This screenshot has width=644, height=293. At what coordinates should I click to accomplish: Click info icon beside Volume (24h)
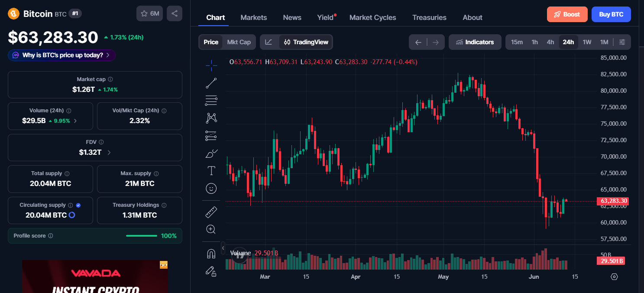pos(69,111)
